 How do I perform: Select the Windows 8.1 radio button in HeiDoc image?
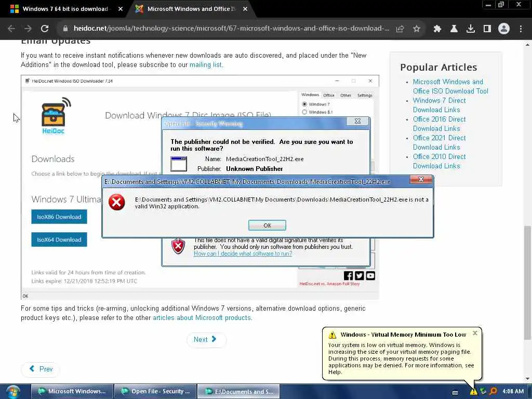click(304, 112)
